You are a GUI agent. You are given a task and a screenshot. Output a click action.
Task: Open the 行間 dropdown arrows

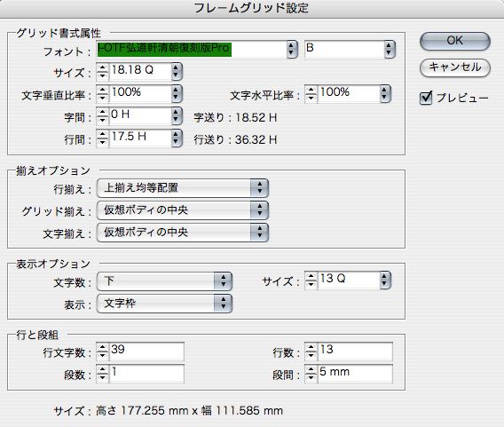pyautogui.click(x=177, y=138)
